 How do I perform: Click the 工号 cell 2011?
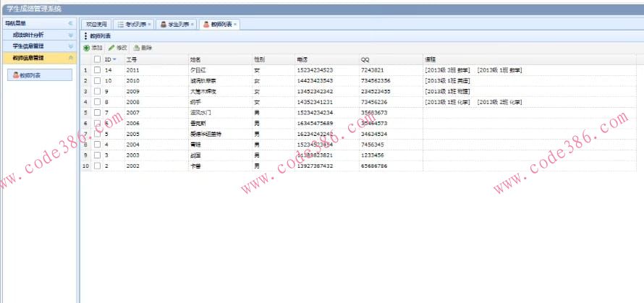pos(133,70)
